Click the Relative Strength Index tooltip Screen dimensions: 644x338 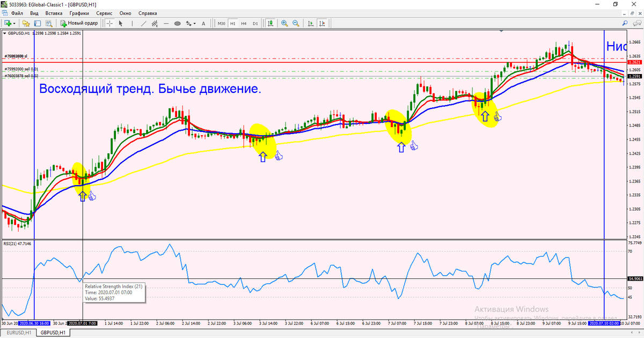114,292
